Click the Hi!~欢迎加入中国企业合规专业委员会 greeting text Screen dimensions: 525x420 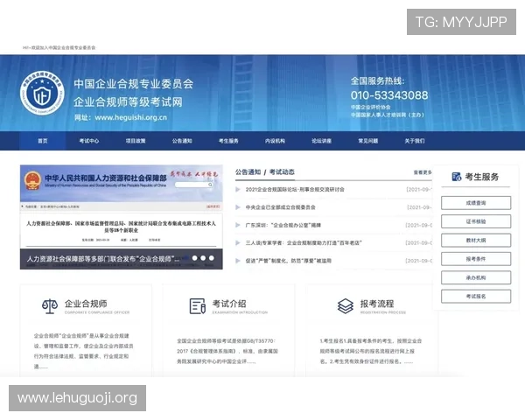click(x=59, y=47)
